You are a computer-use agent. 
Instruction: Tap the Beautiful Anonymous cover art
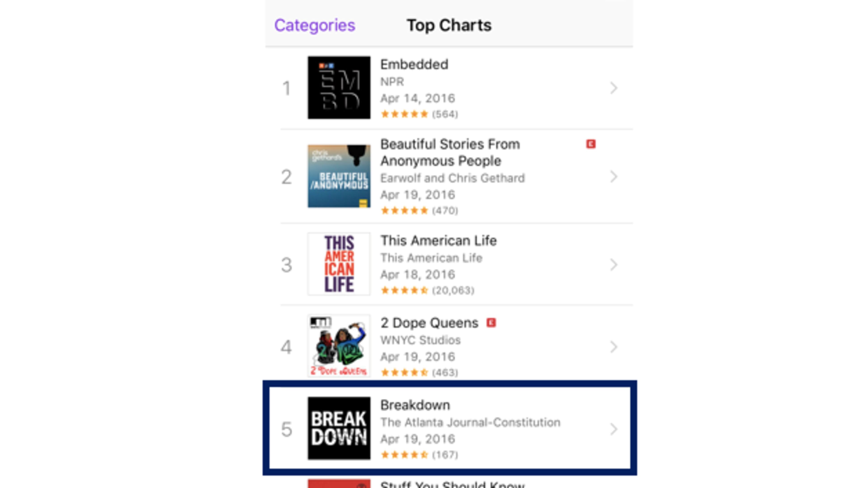pos(339,176)
